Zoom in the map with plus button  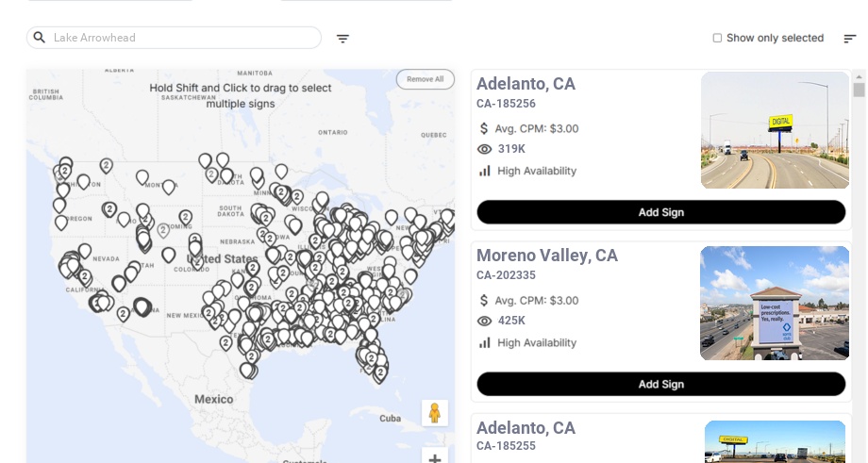point(434,458)
